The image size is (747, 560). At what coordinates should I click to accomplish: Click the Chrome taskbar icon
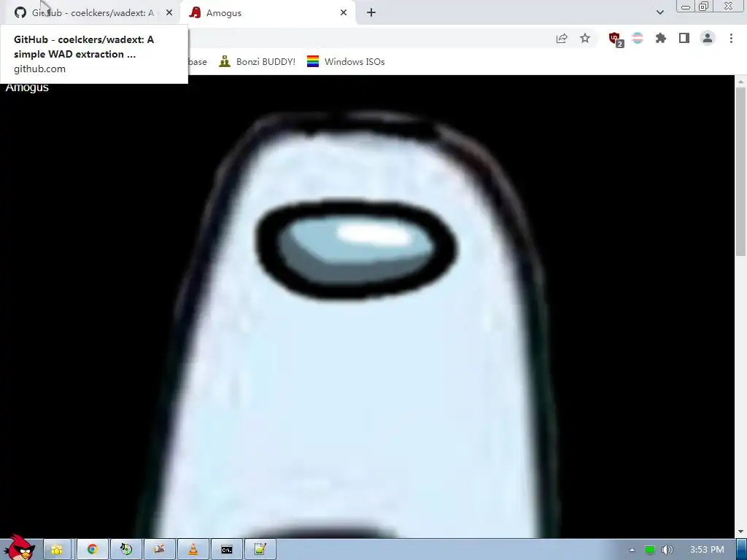coord(93,550)
